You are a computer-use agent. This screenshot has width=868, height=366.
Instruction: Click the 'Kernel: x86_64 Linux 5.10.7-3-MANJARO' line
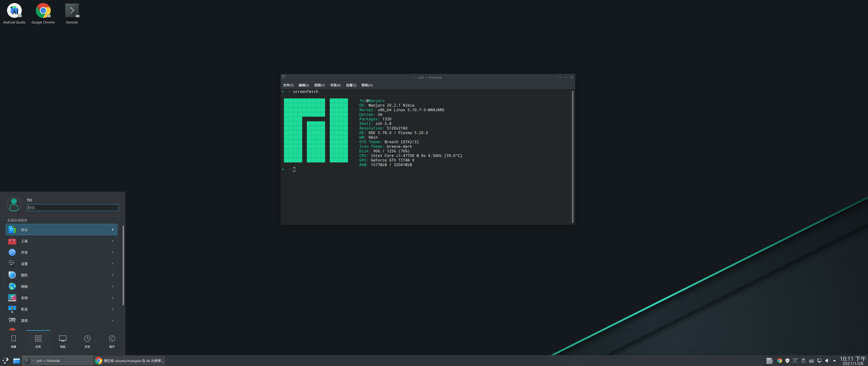click(402, 110)
